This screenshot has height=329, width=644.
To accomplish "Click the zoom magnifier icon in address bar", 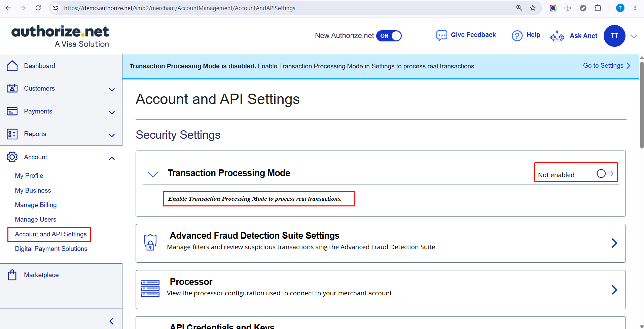I will pyautogui.click(x=519, y=8).
